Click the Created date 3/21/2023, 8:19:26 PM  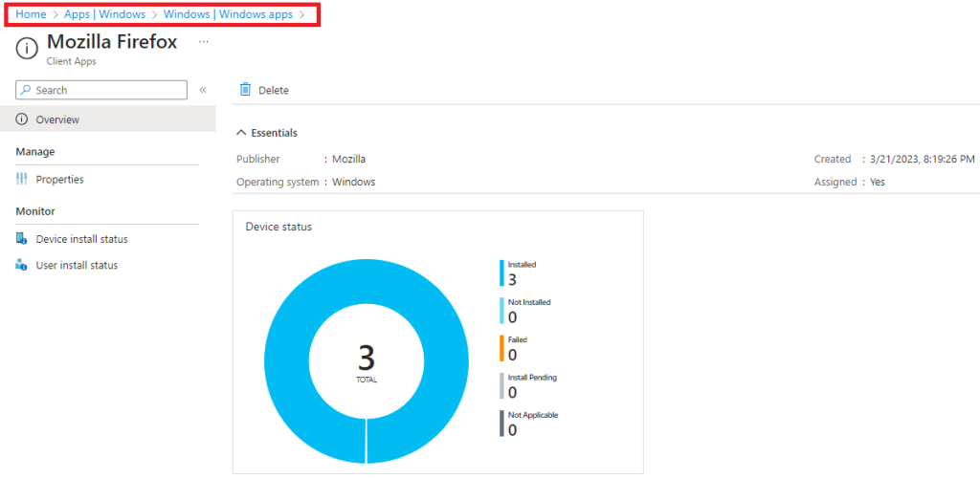(x=922, y=160)
